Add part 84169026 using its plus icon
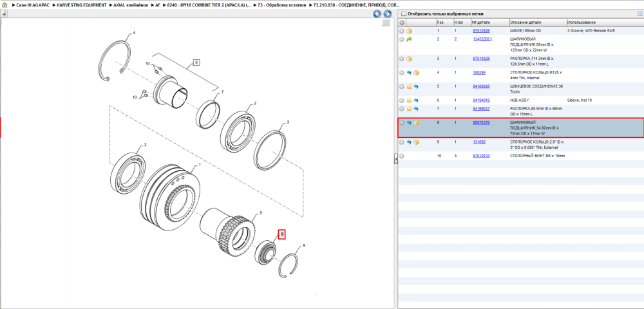 click(402, 87)
